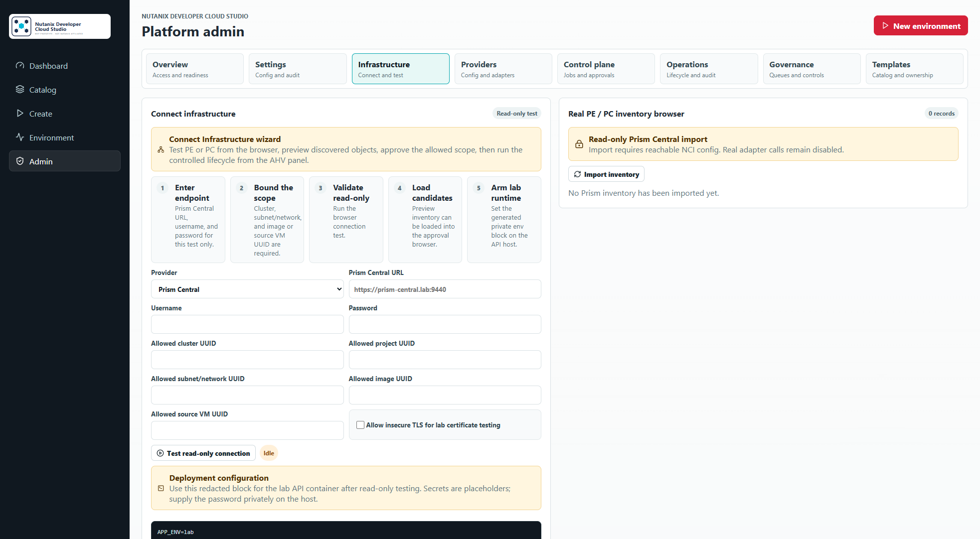Focus the Prism Central URL field
The image size is (980, 539).
445,289
